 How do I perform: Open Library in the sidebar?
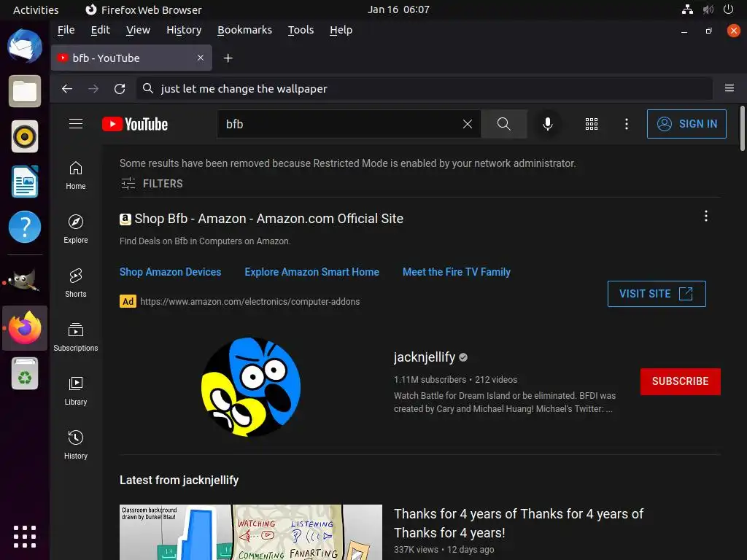click(x=76, y=391)
